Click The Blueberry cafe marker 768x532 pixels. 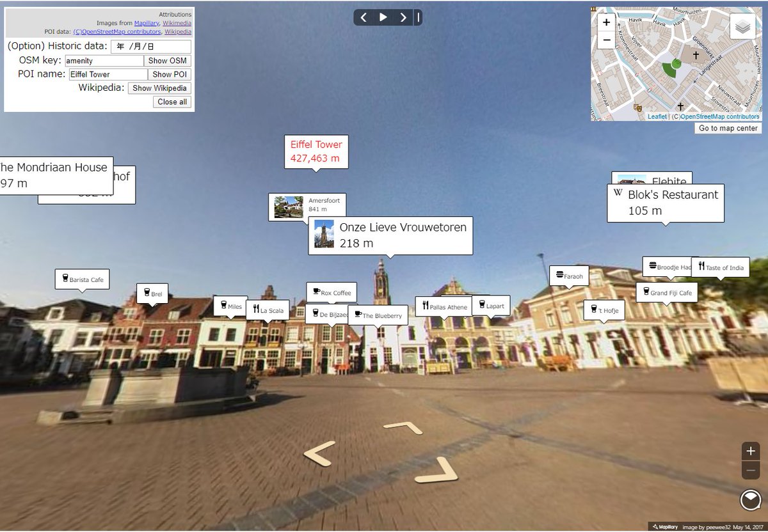click(378, 315)
